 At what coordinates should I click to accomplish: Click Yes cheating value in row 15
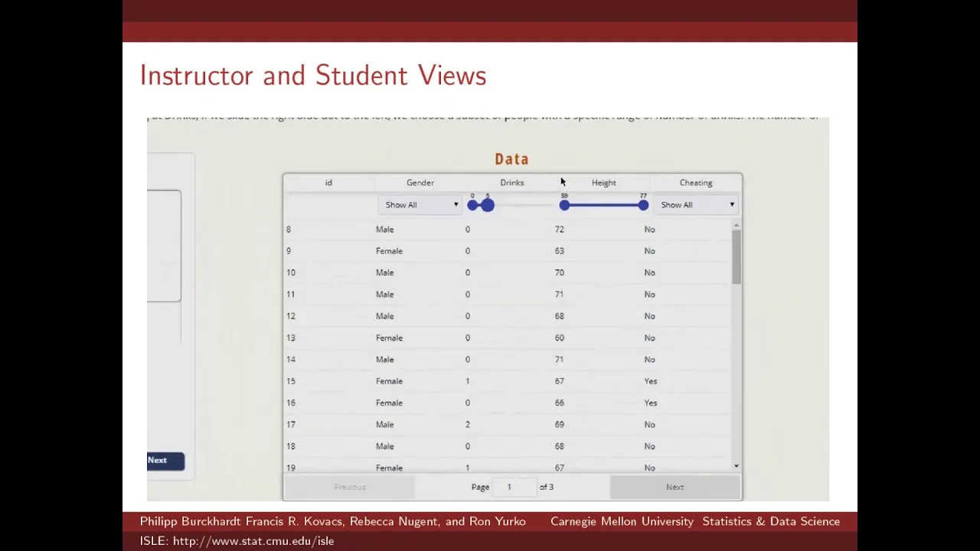[651, 381]
